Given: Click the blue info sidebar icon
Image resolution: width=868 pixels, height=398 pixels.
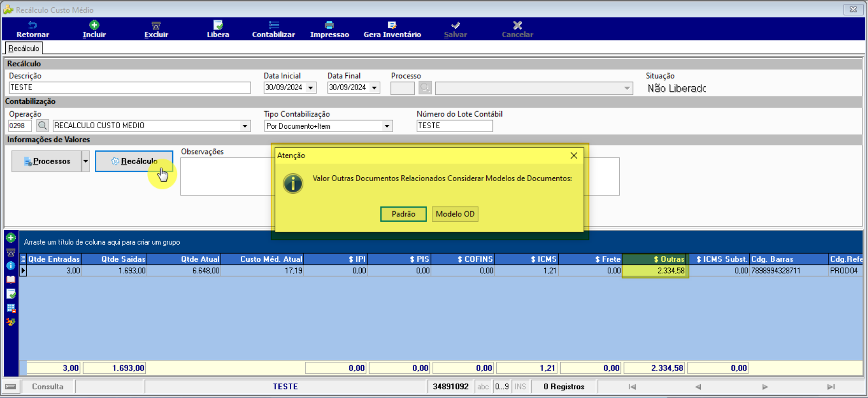Looking at the screenshot, I should [x=11, y=266].
